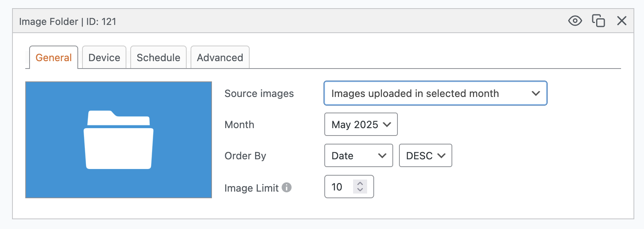
Task: Open the Source images dropdown
Action: pyautogui.click(x=435, y=93)
